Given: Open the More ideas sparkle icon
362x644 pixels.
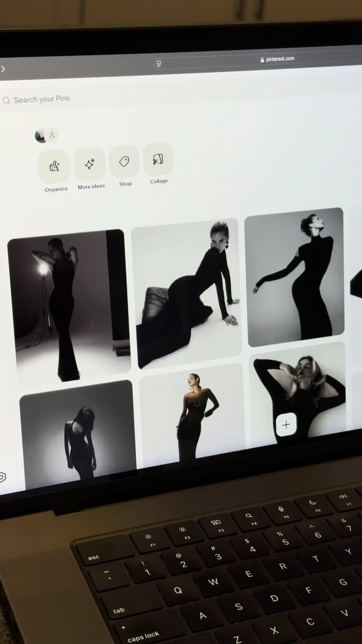Looking at the screenshot, I should [x=89, y=164].
